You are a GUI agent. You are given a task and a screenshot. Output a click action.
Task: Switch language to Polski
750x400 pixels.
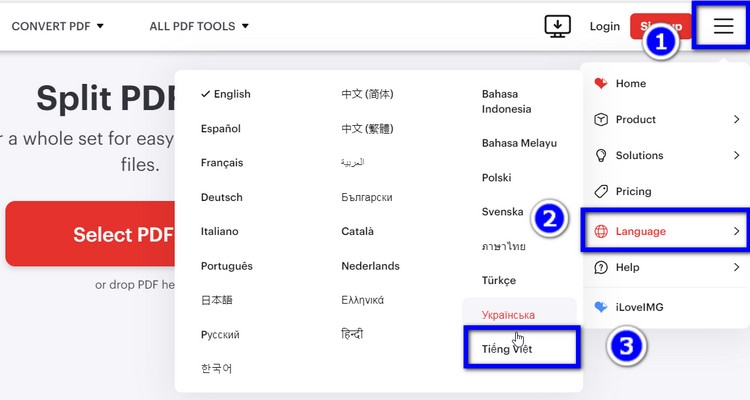tap(496, 178)
